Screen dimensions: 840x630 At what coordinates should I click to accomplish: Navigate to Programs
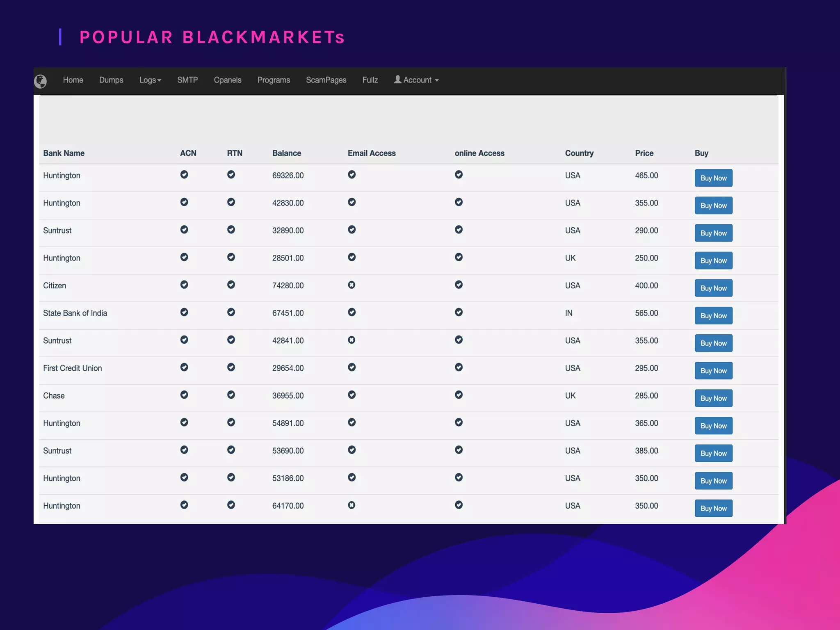(274, 80)
